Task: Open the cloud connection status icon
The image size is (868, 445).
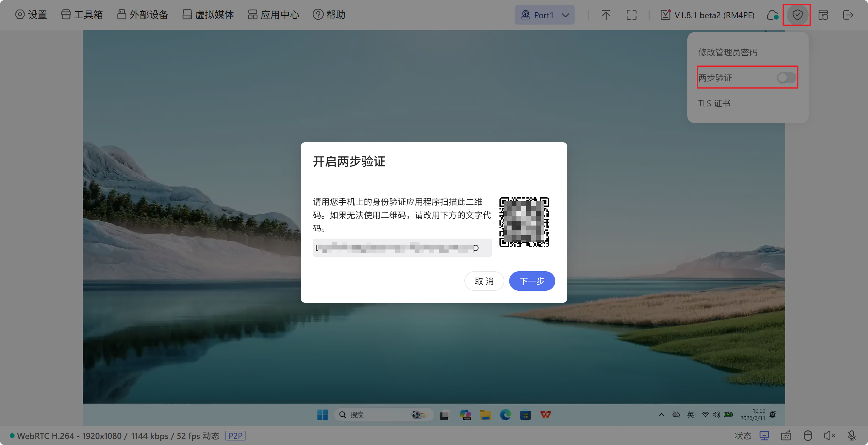Action: (772, 15)
